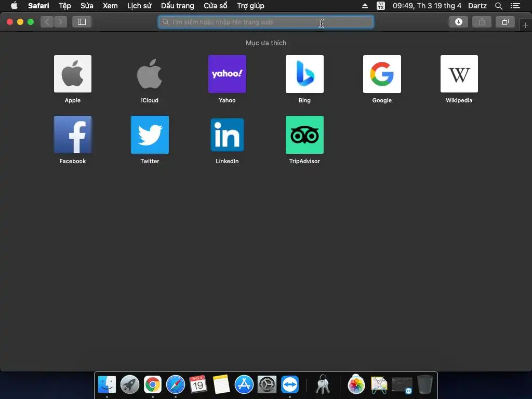This screenshot has height=399, width=532.
Task: Go back with the back arrow
Action: (47, 22)
